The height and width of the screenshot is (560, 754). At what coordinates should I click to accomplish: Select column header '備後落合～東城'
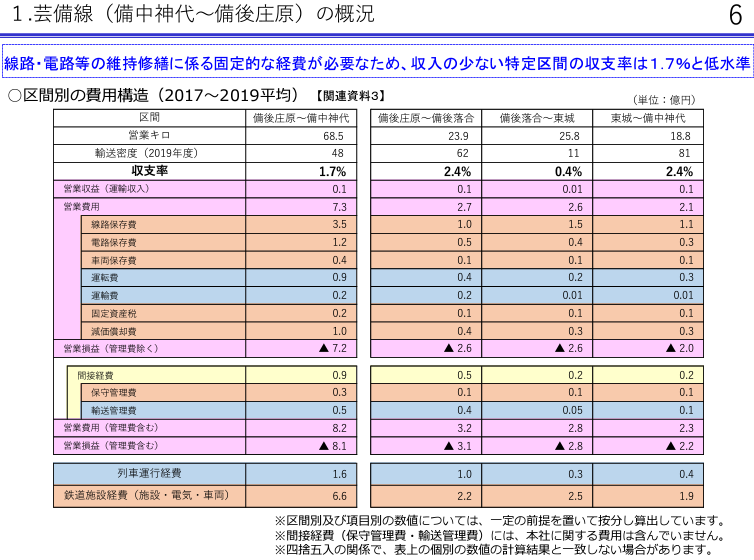coord(537,118)
